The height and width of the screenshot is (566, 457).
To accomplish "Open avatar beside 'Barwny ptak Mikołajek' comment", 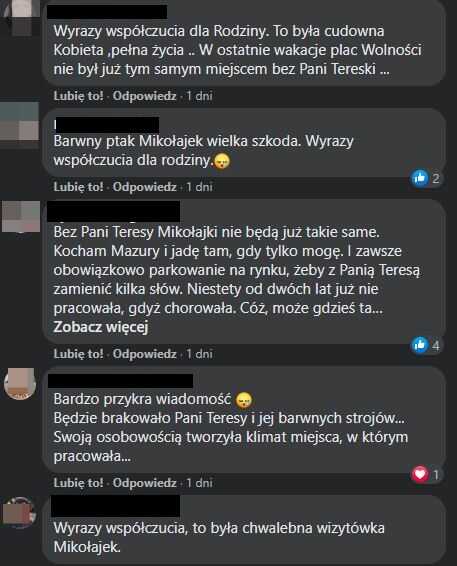I will pyautogui.click(x=20, y=125).
